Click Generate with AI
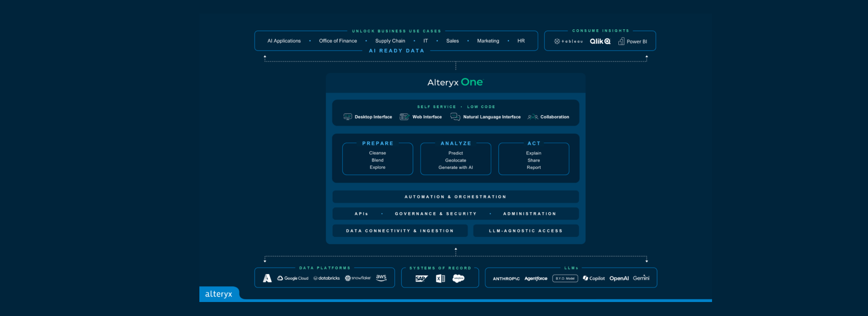 click(x=456, y=167)
